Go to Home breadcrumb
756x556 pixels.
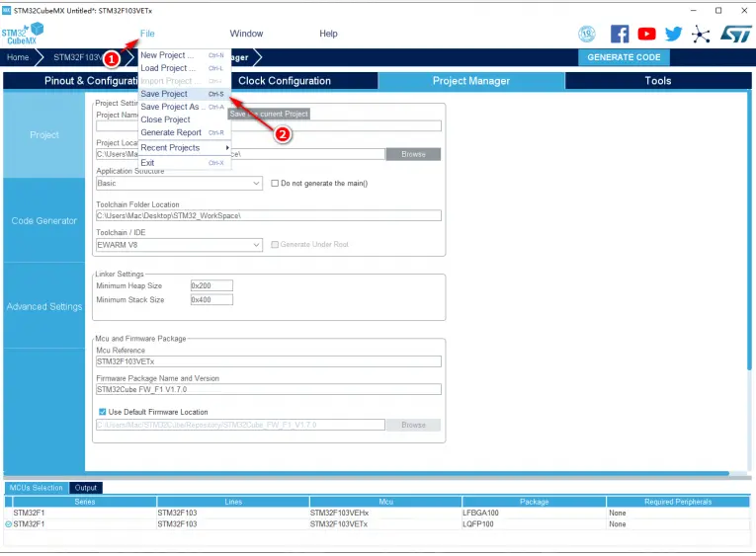[18, 57]
